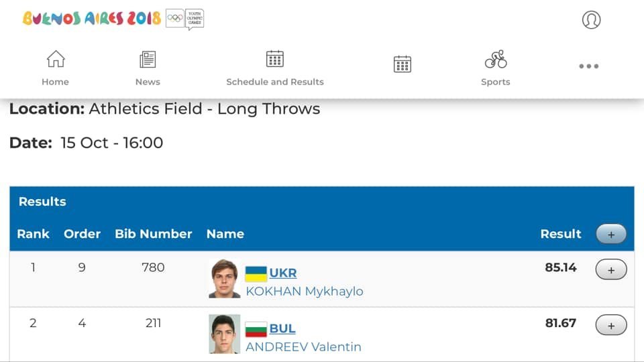The image size is (644, 362).
Task: Select Schedule and Results calendar icon
Action: 275,59
